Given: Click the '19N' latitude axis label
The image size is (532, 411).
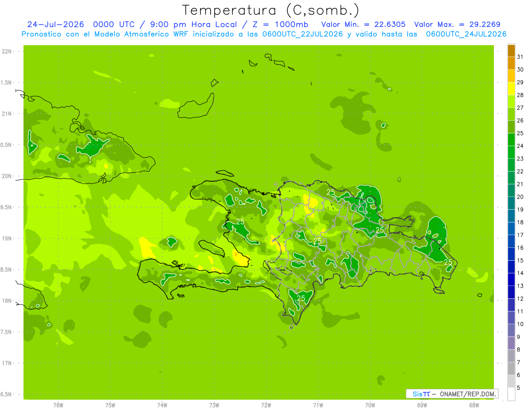Looking at the screenshot, I should point(6,239).
